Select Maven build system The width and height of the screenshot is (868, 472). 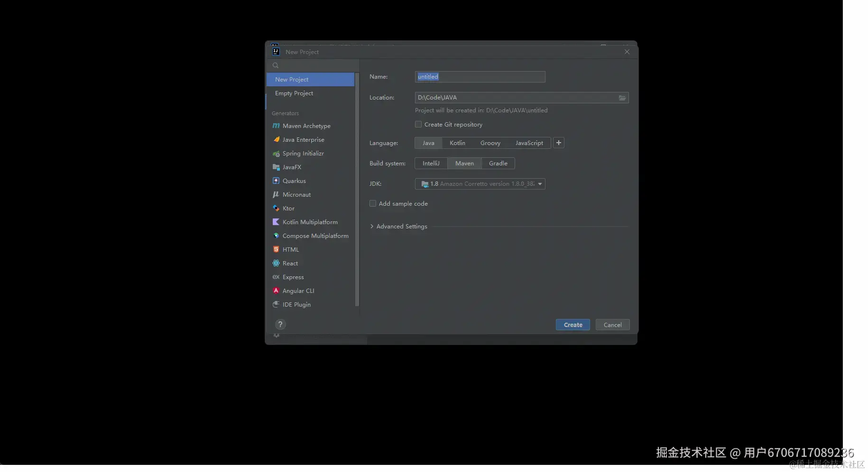click(464, 163)
